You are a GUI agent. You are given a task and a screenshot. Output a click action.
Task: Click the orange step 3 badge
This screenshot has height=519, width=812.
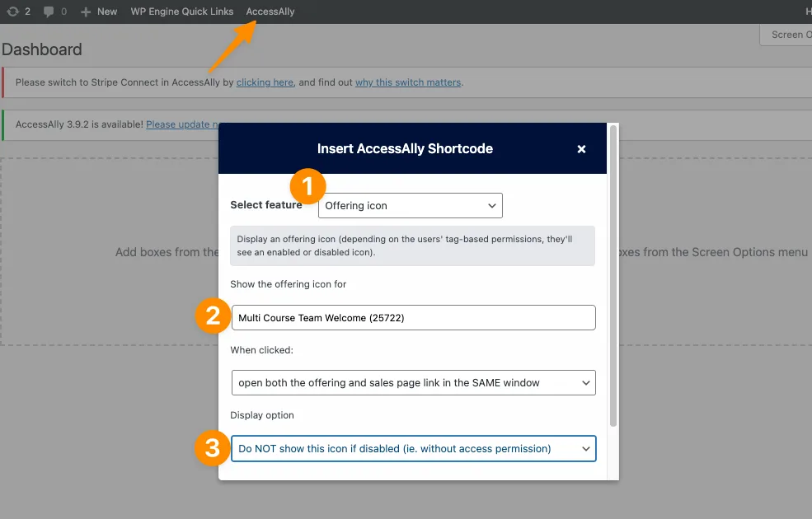click(213, 449)
